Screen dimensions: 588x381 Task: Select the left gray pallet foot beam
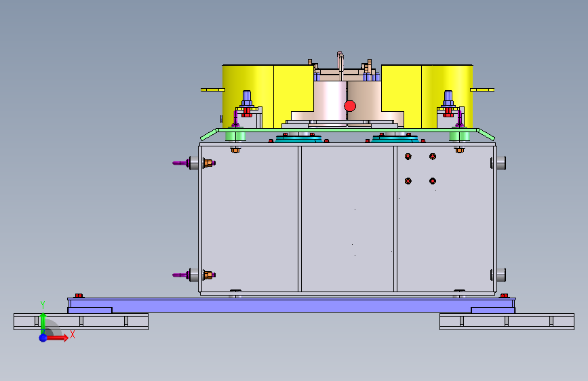point(81,322)
